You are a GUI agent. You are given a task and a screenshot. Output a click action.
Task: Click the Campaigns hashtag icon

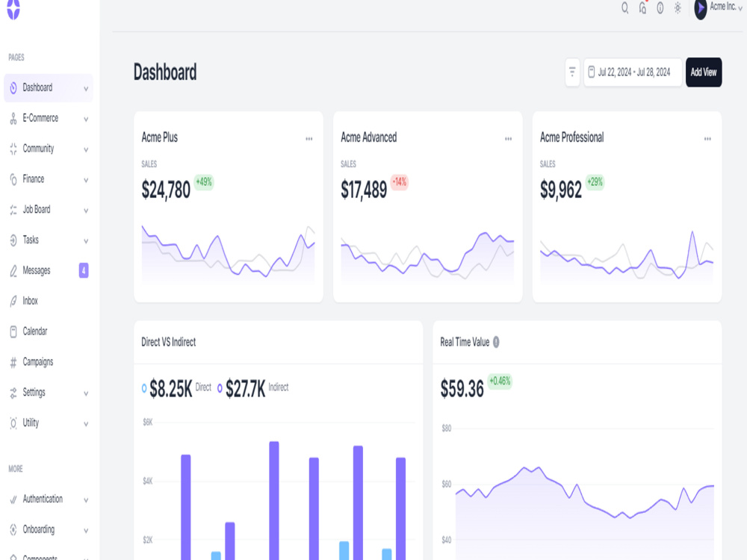point(13,362)
